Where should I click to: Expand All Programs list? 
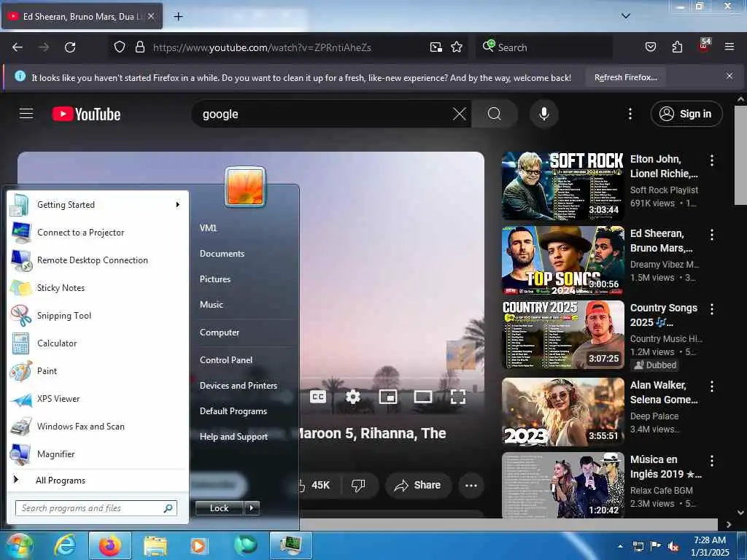(98, 480)
